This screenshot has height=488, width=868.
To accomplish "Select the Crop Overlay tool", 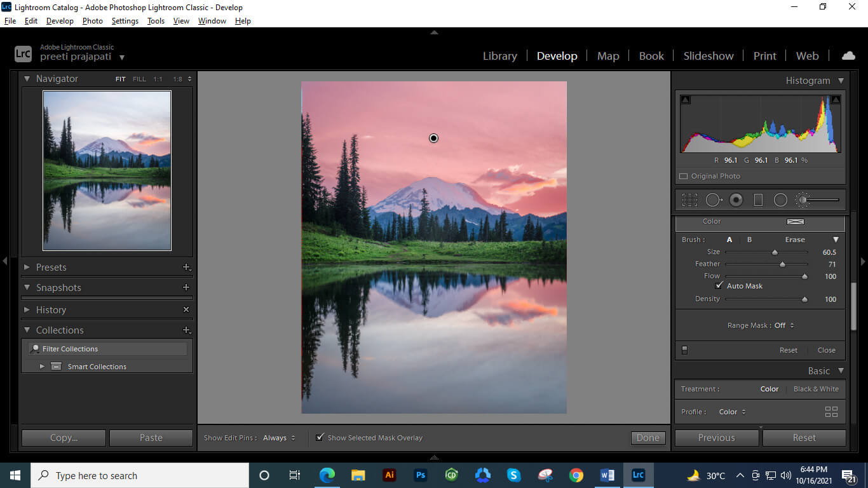I will click(x=689, y=200).
